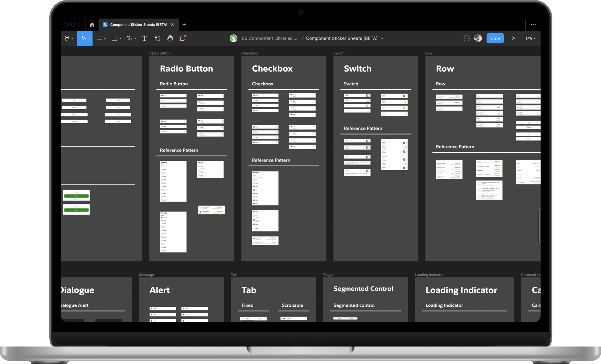Image resolution: width=601 pixels, height=364 pixels.
Task: Select the Frame tool
Action: coord(99,38)
